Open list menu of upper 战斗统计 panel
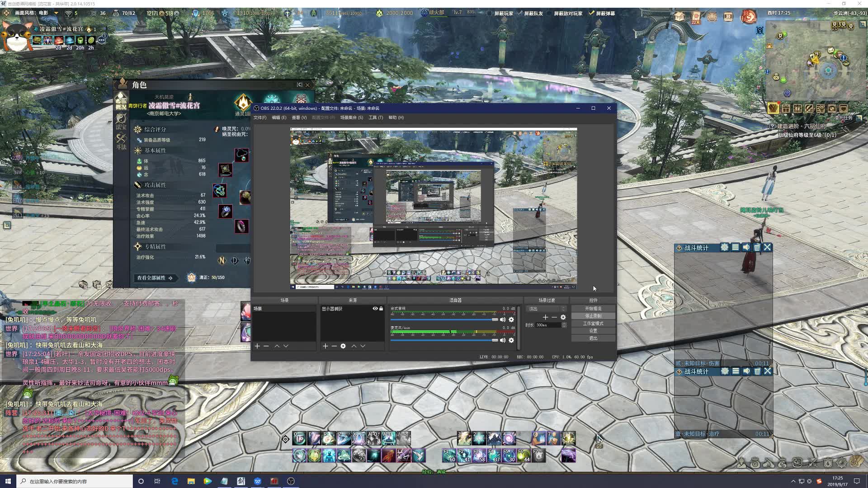This screenshot has width=868, height=488. [x=736, y=247]
